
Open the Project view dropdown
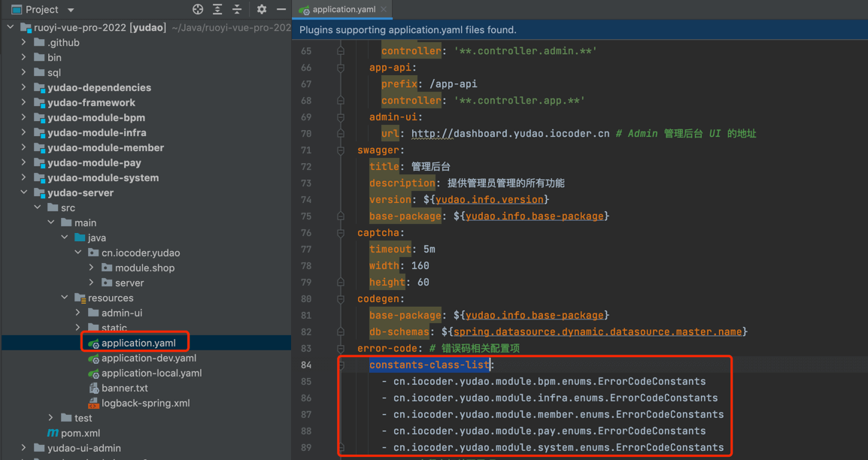click(71, 10)
